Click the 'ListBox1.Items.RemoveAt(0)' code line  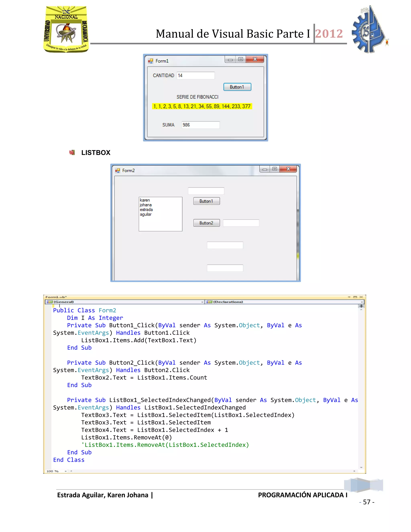(127, 437)
